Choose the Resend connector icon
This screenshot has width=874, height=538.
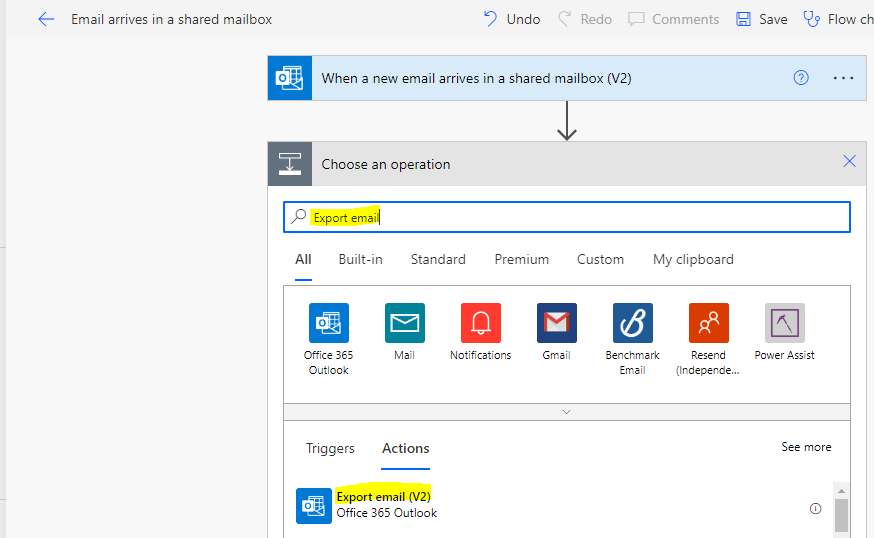point(708,323)
